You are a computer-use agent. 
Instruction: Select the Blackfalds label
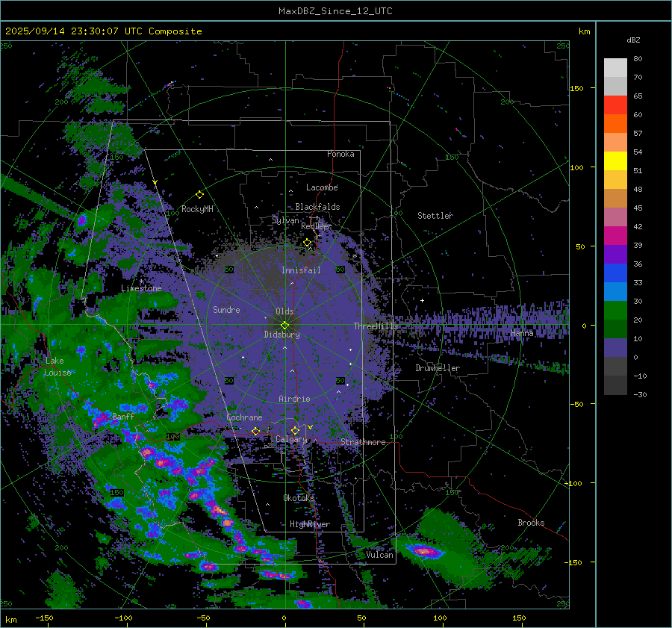pos(317,207)
